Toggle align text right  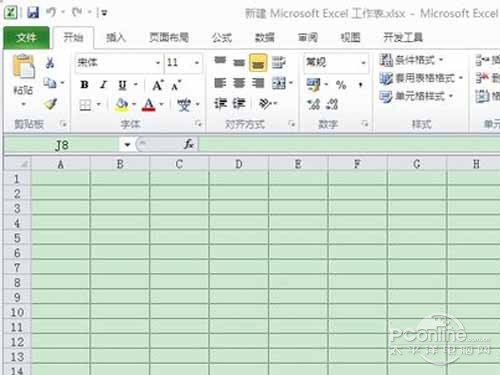(258, 83)
